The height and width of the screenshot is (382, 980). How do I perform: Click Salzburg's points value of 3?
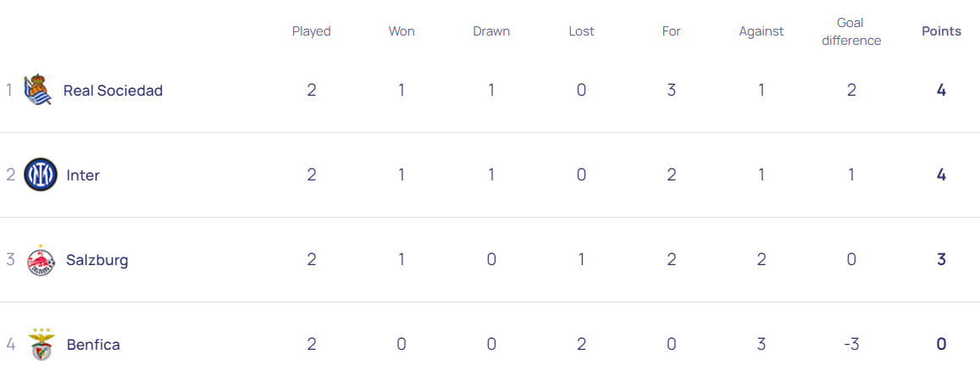click(x=941, y=259)
